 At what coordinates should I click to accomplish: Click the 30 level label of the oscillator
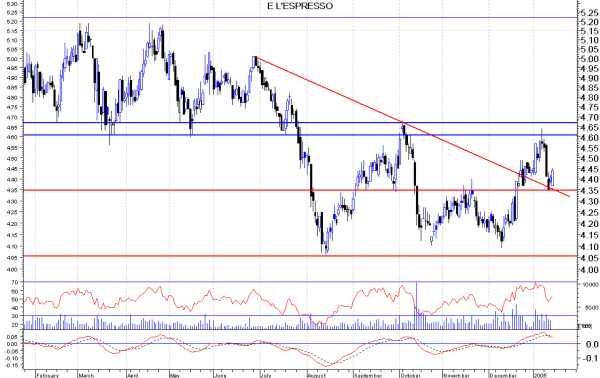pos(15,316)
